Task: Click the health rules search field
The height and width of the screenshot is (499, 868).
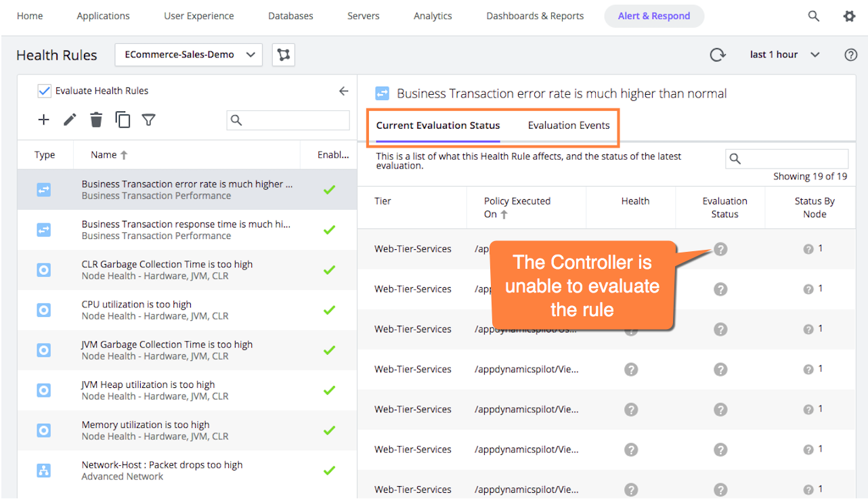Action: (288, 120)
